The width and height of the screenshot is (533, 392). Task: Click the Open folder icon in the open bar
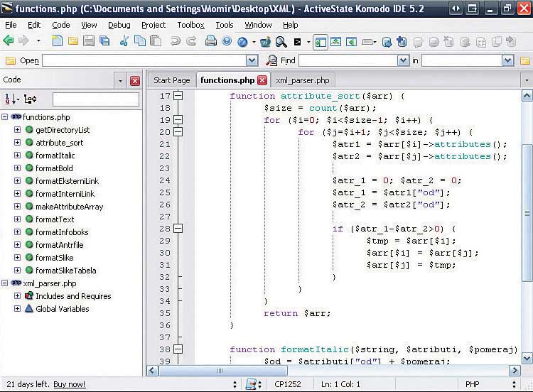[11, 61]
